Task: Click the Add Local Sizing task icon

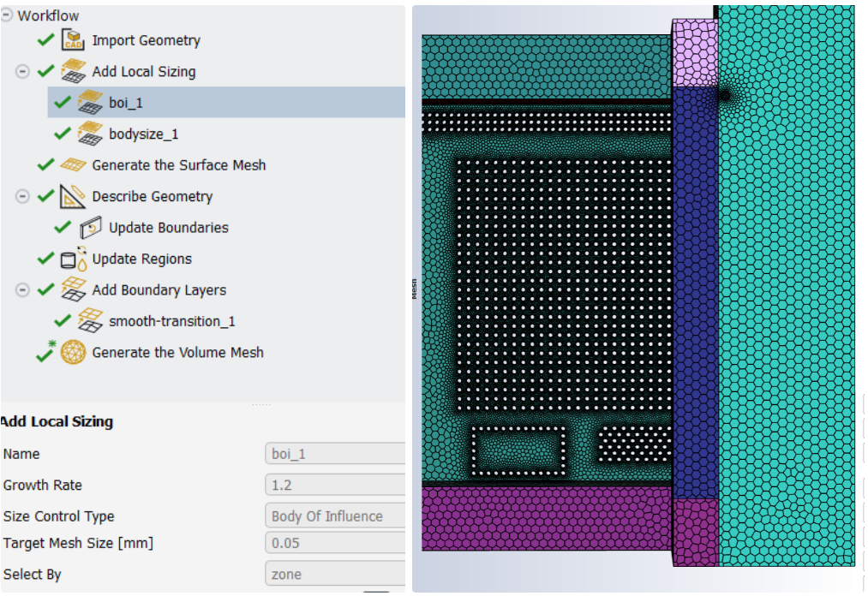Action: 73,71
